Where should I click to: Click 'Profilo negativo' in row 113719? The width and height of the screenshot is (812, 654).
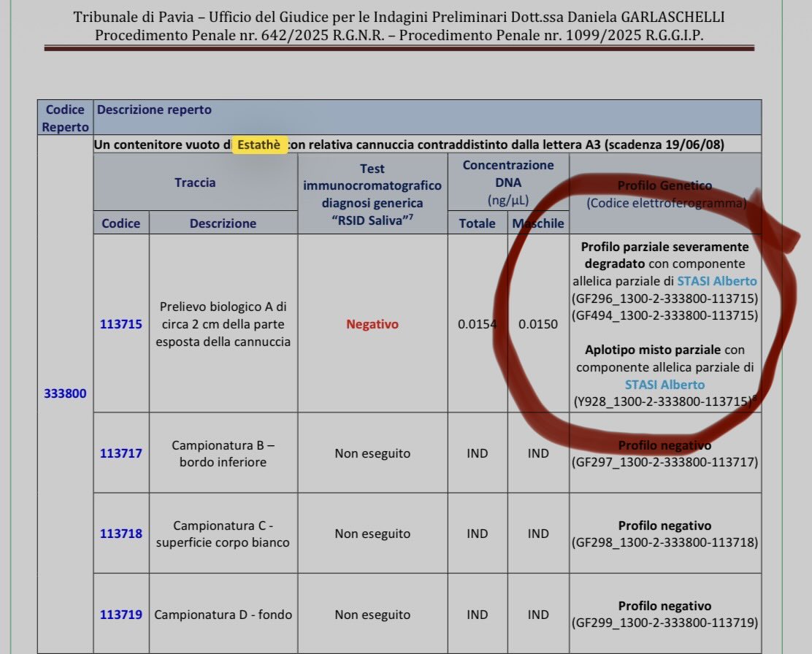coord(665,606)
